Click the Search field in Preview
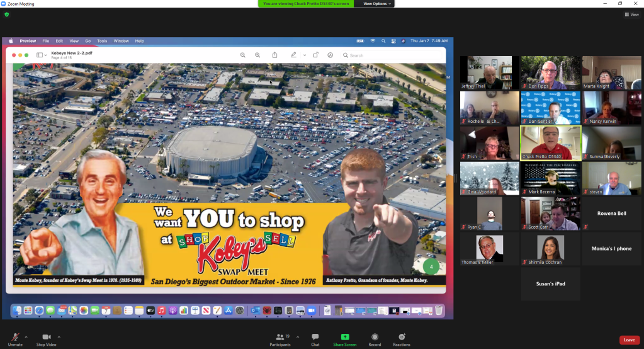This screenshot has width=644, height=349. pyautogui.click(x=390, y=55)
